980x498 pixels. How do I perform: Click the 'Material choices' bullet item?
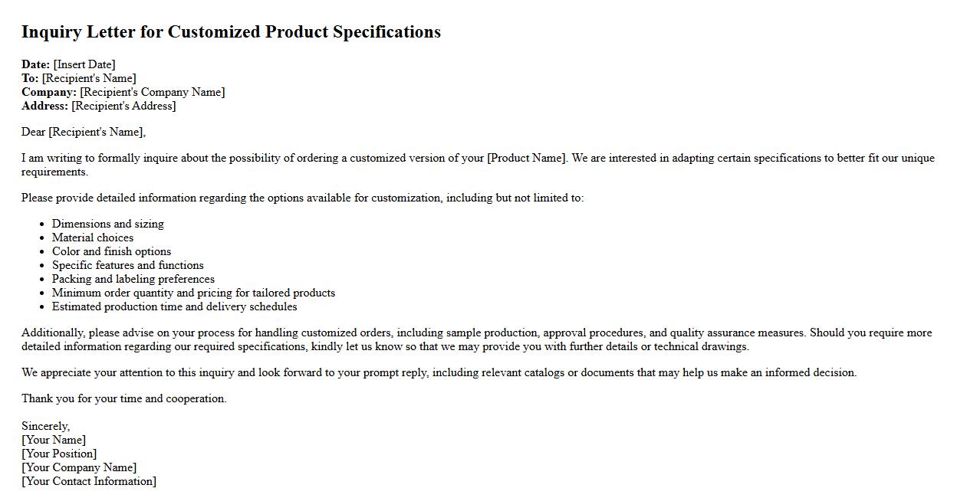[x=93, y=238]
